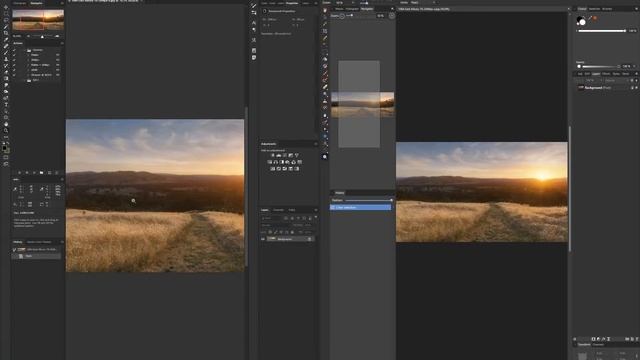Select the Photoshop Type tool
The height and width of the screenshot is (360, 640).
pos(6,104)
